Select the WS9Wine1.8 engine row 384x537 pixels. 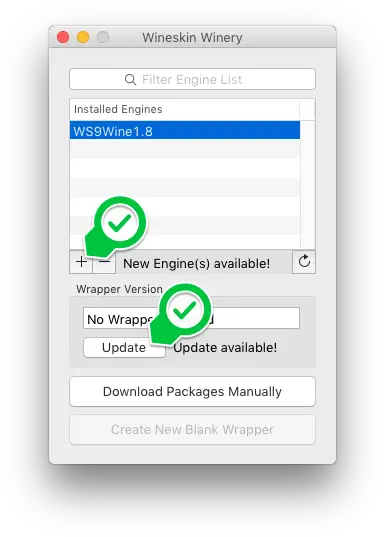click(185, 131)
